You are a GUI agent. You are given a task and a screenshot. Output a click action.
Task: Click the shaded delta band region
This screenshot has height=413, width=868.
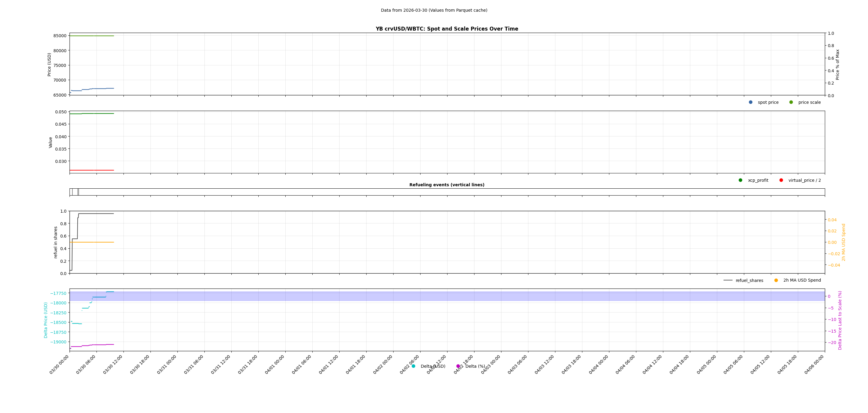[x=438, y=296]
